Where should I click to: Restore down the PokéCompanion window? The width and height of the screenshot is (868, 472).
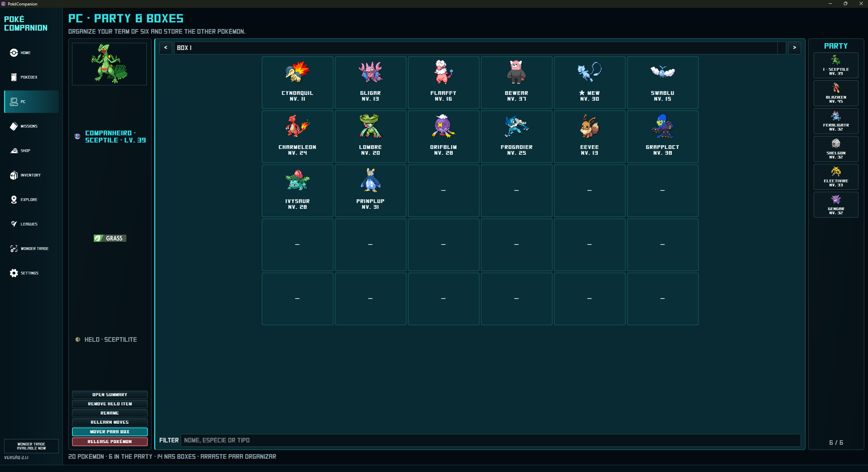pyautogui.click(x=846, y=4)
